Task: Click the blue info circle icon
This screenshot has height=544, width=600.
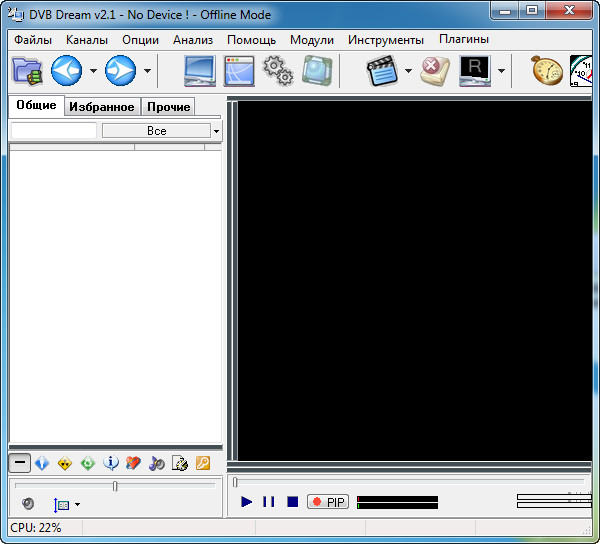Action: pyautogui.click(x=111, y=463)
